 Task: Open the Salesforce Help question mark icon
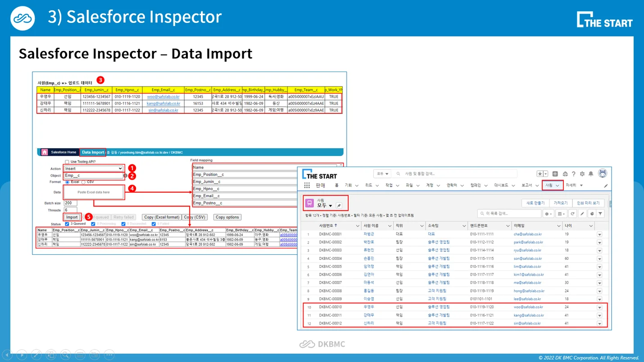[x=574, y=174]
